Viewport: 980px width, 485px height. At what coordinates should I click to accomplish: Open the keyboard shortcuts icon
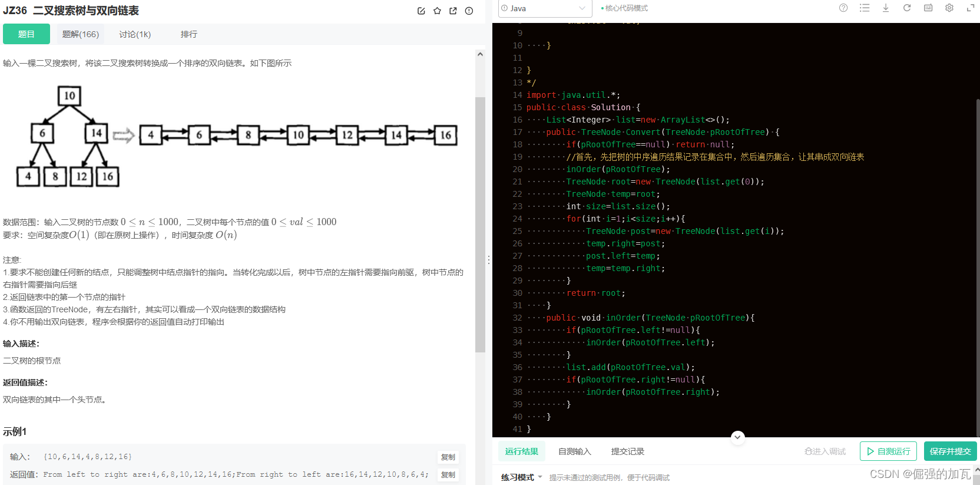[x=928, y=8]
